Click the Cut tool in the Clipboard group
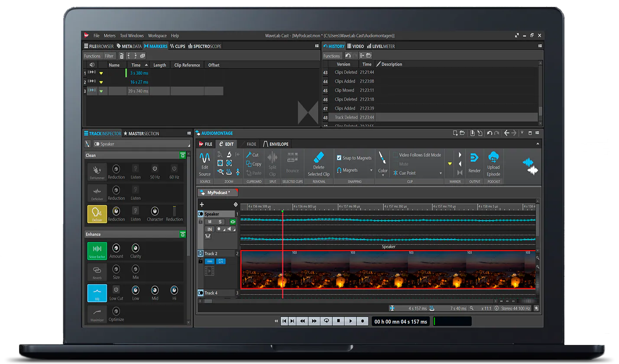 253,155
